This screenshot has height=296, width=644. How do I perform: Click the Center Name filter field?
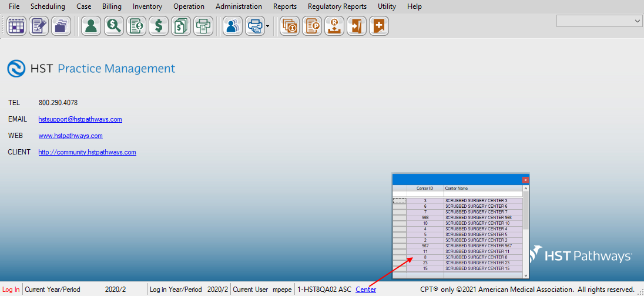click(482, 194)
